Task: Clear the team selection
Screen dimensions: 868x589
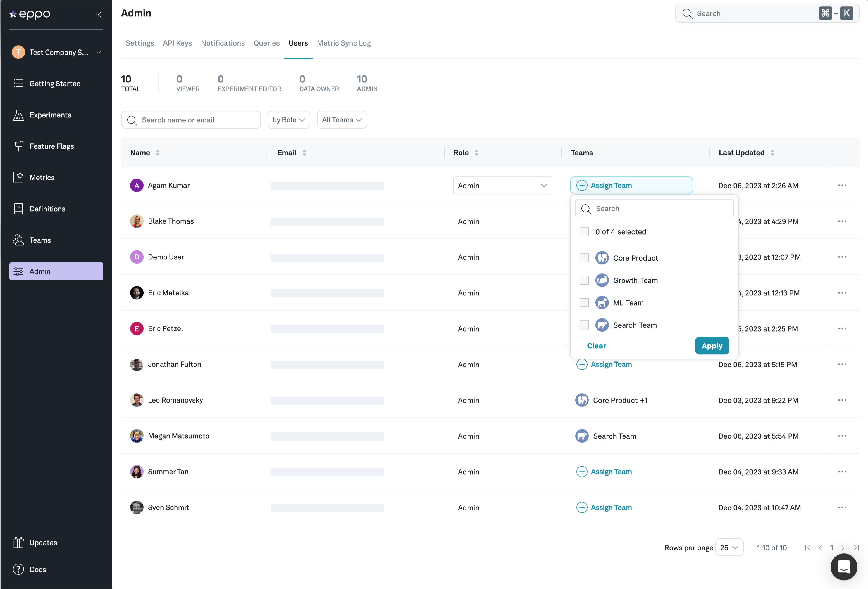Action: point(596,345)
